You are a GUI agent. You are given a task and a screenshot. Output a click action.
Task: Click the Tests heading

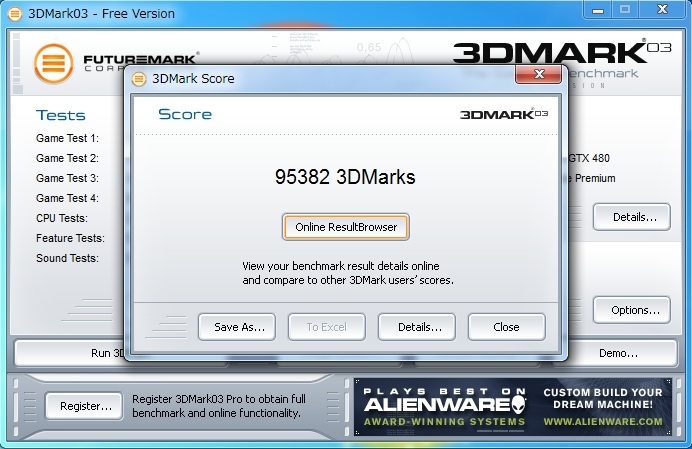coord(60,115)
